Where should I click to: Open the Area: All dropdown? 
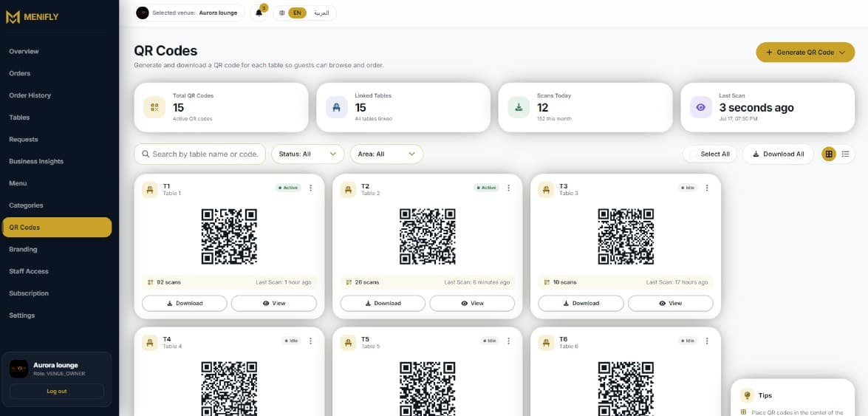pyautogui.click(x=386, y=154)
